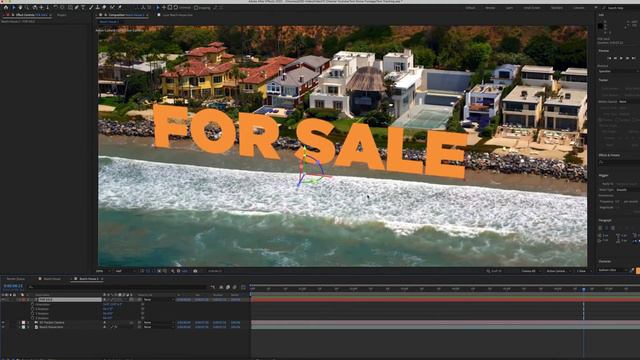Take a snapshot with the camera icon

(195, 271)
